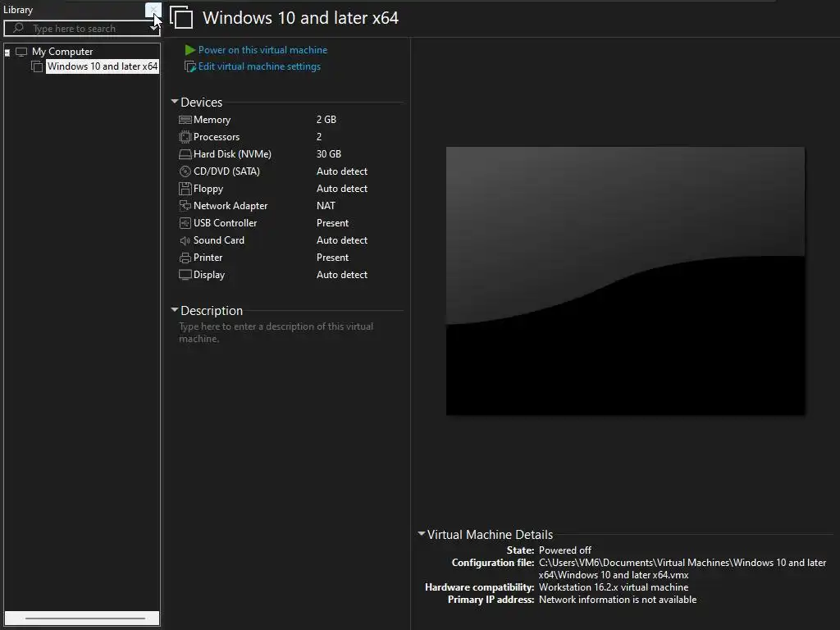This screenshot has height=630, width=840.
Task: Collapse the Description section
Action: click(174, 309)
